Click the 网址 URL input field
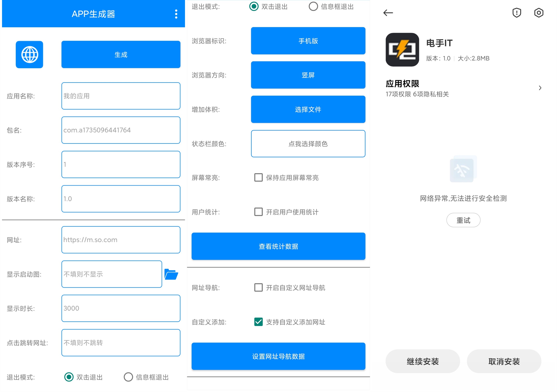Viewport: 557px width, 392px height. [121, 240]
